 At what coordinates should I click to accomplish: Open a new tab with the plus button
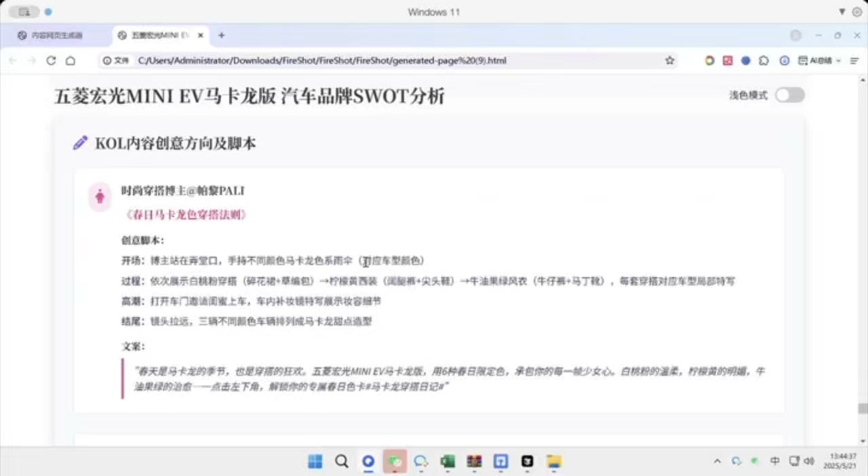point(221,35)
